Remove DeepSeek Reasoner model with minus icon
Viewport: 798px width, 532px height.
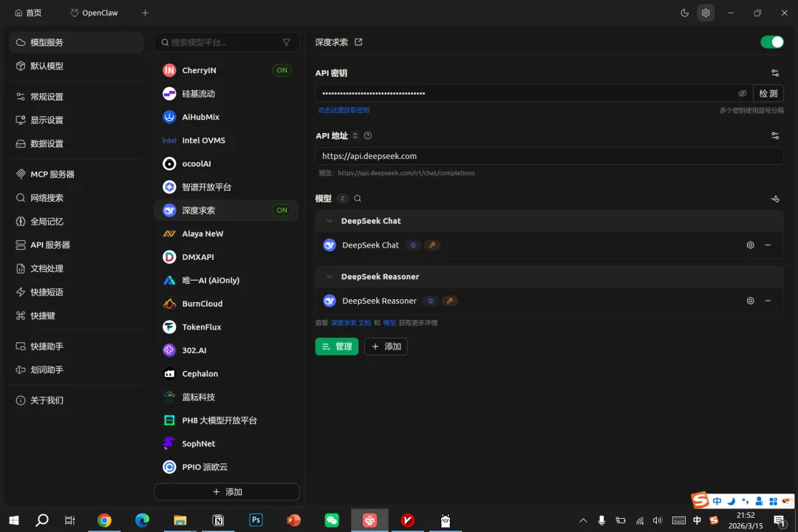click(768, 301)
